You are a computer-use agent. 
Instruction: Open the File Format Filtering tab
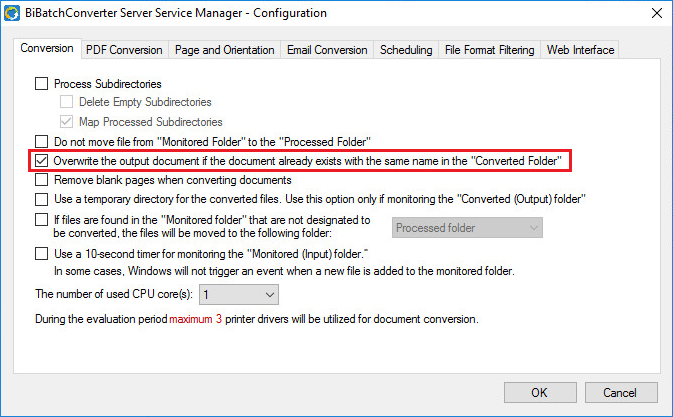click(x=490, y=50)
